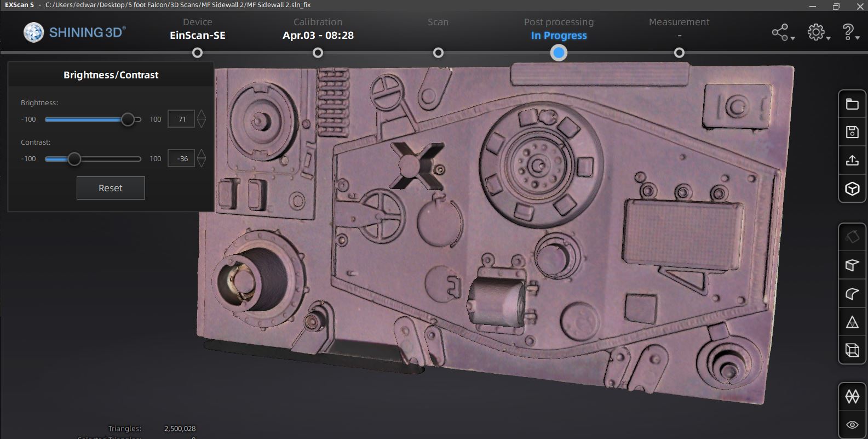Screen dimensions: 868x439
Task: Decrease Brightness with the down stepper arrow
Action: pos(202,123)
